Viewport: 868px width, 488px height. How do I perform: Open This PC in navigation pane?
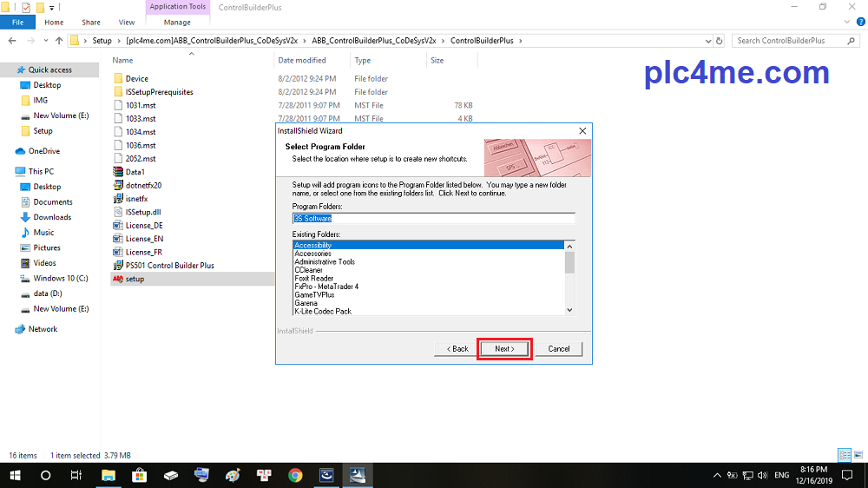tap(41, 171)
